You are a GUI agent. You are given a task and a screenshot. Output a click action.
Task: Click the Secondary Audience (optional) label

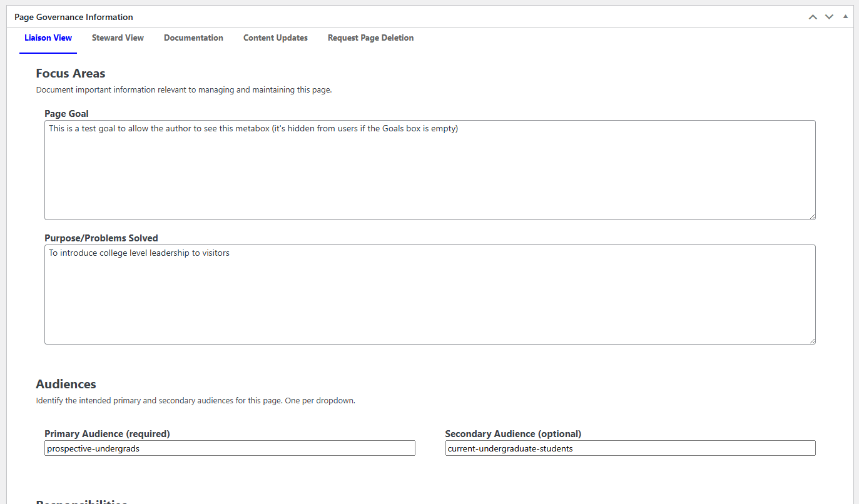tap(513, 434)
